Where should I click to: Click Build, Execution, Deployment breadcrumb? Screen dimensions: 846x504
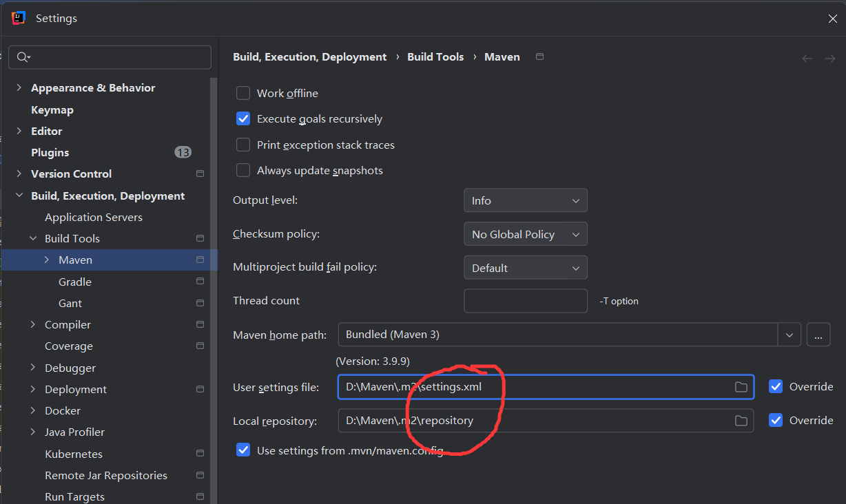pos(310,56)
